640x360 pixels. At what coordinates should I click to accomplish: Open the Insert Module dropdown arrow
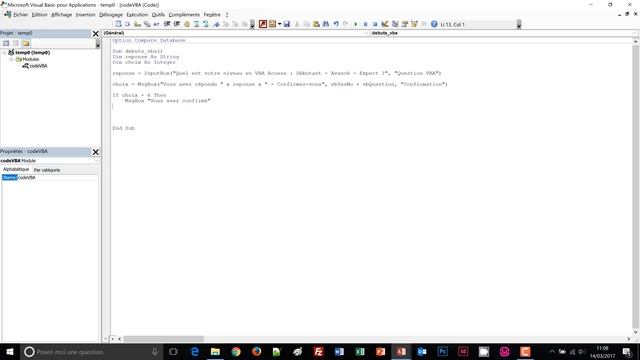pos(280,24)
